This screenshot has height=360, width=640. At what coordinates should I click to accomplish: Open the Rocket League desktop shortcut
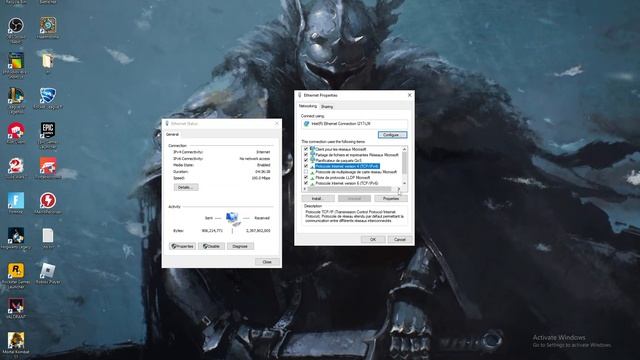click(48, 96)
